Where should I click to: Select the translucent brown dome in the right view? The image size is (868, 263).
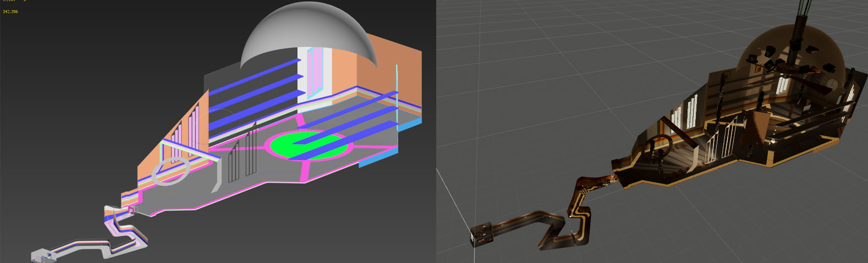[792, 55]
